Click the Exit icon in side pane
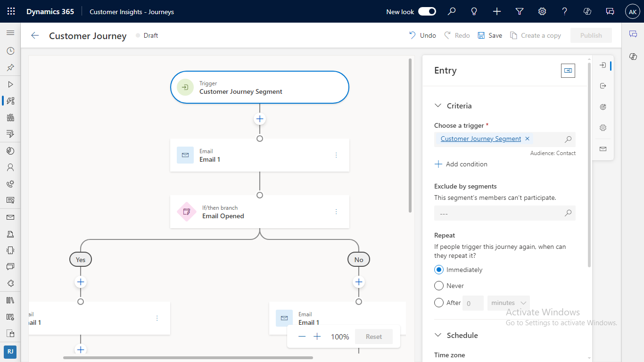 [x=603, y=86]
